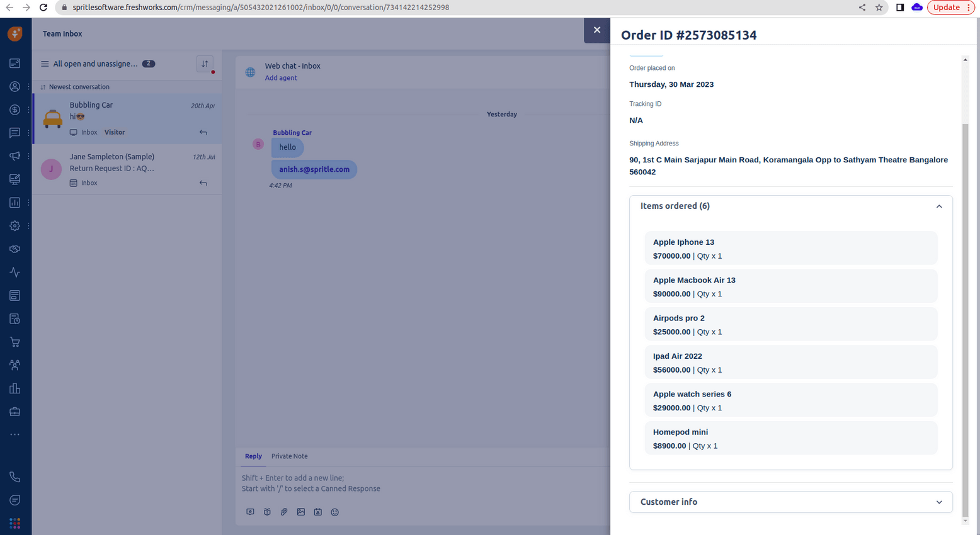
Task: Expand the Customer info section
Action: point(790,502)
